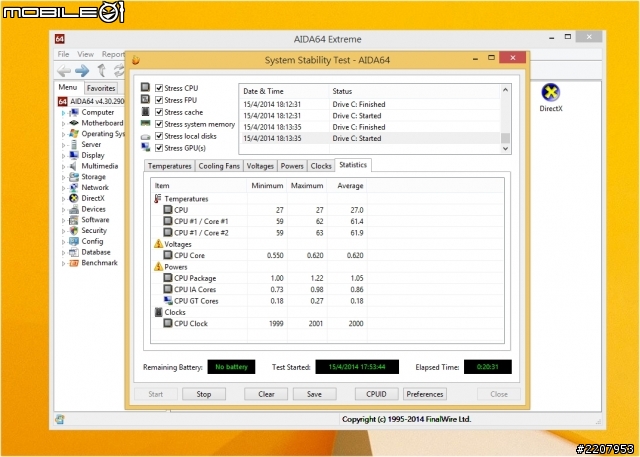
Task: Expand the Software tree node
Action: (63, 220)
